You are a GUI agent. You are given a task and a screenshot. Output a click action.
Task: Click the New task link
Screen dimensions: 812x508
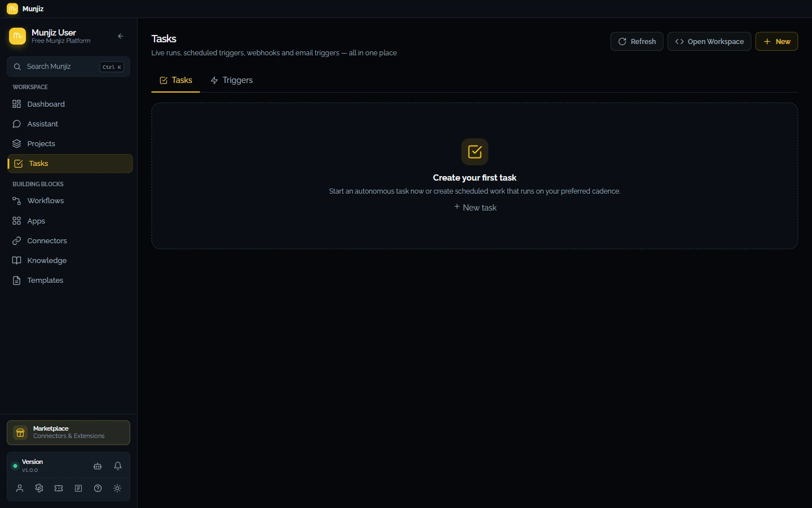(475, 208)
